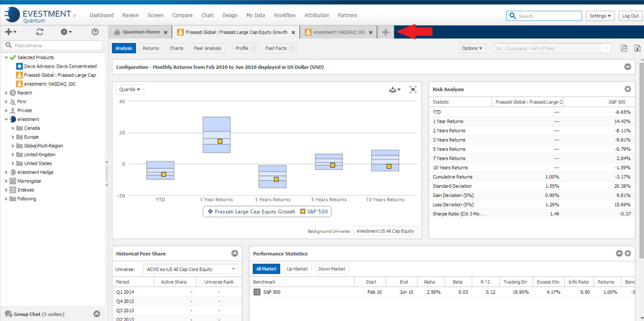Open the SA - Composite - Net of Fees dropdown

552,48
